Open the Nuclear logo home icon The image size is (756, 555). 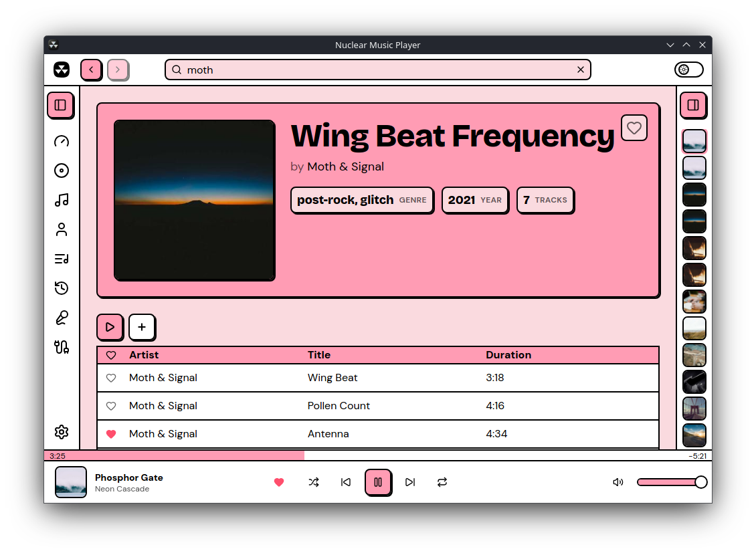point(62,70)
